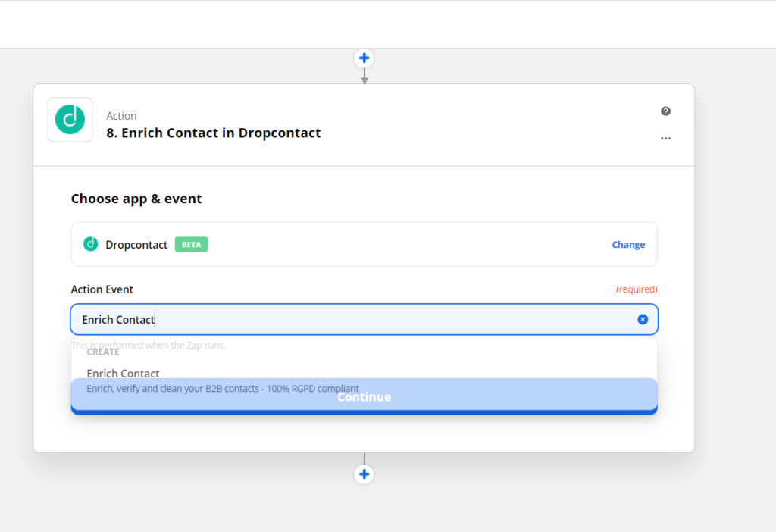The image size is (776, 532).
Task: Click the '(required)' indicator text
Action: point(637,289)
